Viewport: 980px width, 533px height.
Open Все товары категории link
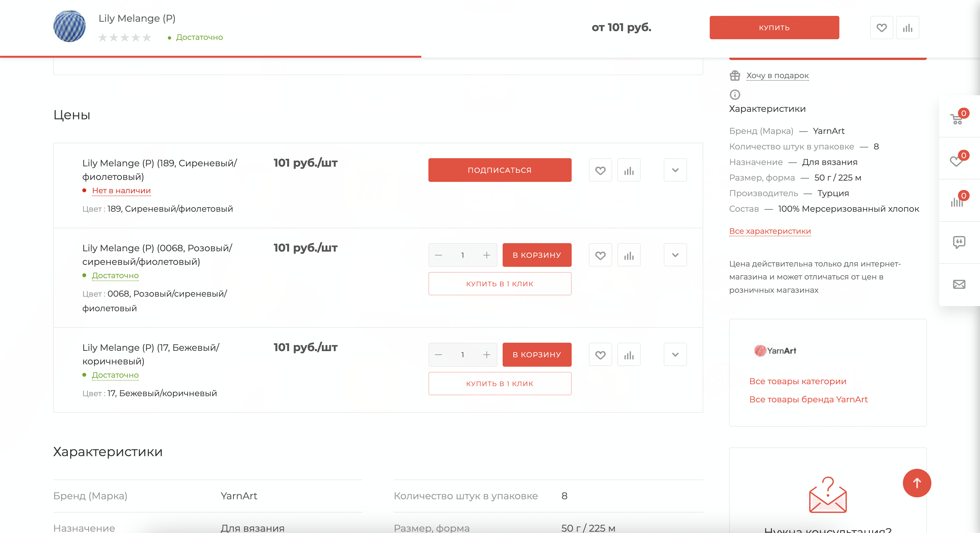798,381
